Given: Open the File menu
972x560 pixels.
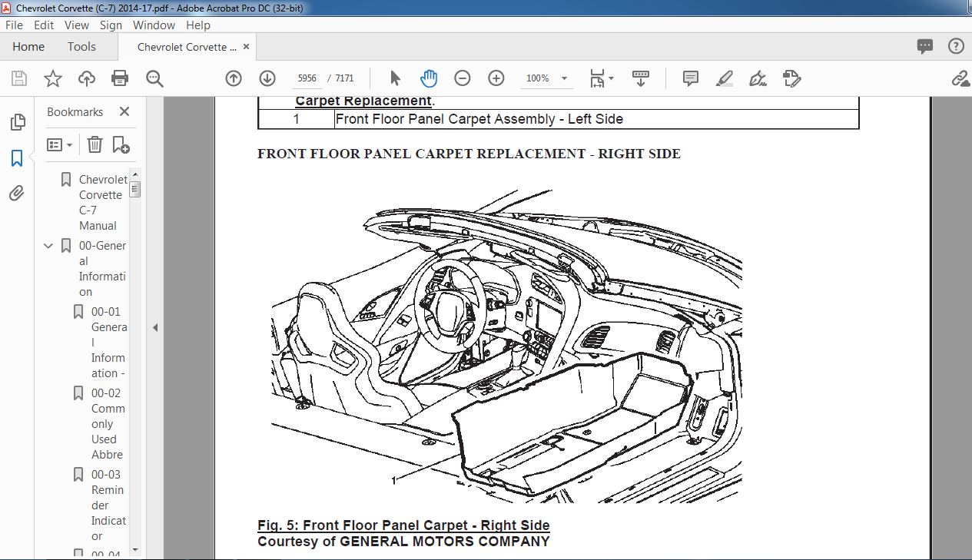Looking at the screenshot, I should [x=14, y=25].
